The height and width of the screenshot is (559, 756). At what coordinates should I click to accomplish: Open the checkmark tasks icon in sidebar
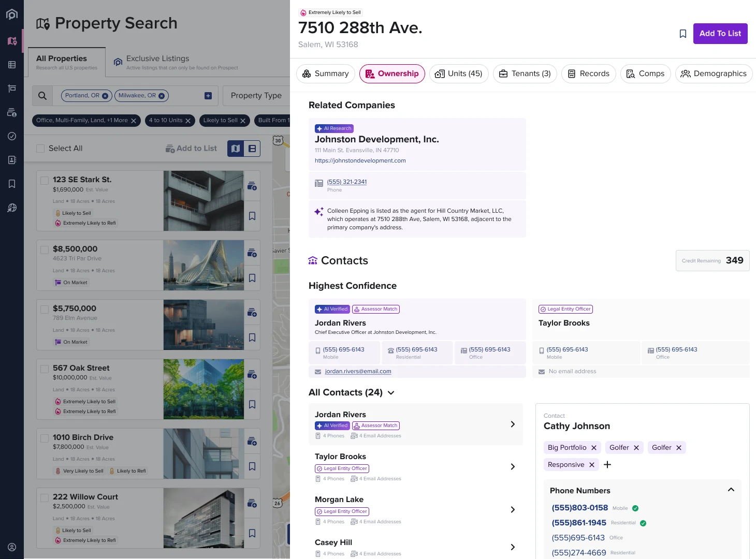pyautogui.click(x=12, y=136)
